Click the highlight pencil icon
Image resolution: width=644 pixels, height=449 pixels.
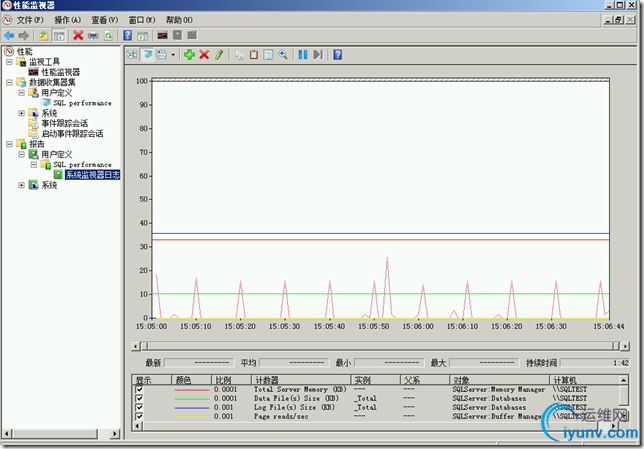[x=219, y=55]
